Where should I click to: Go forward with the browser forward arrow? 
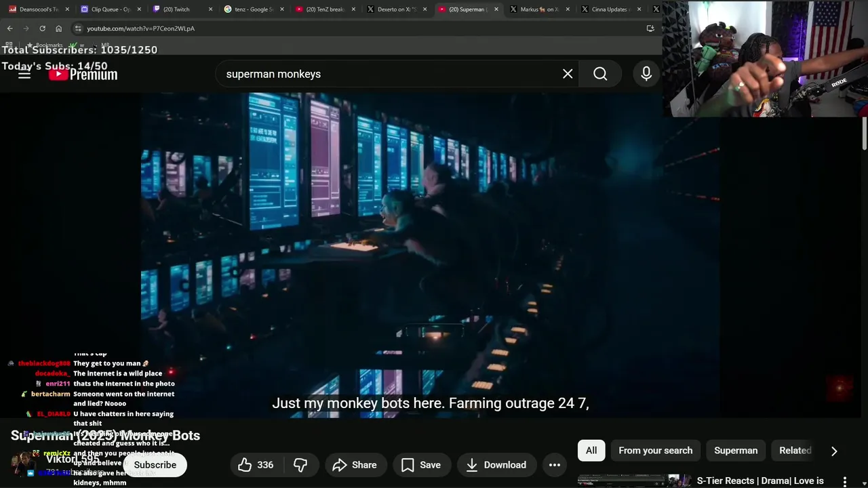26,28
